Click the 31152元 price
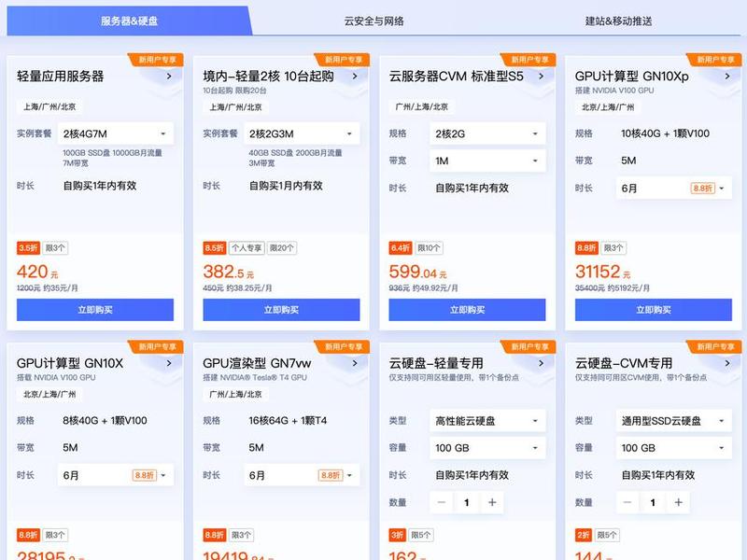 pyautogui.click(x=602, y=272)
